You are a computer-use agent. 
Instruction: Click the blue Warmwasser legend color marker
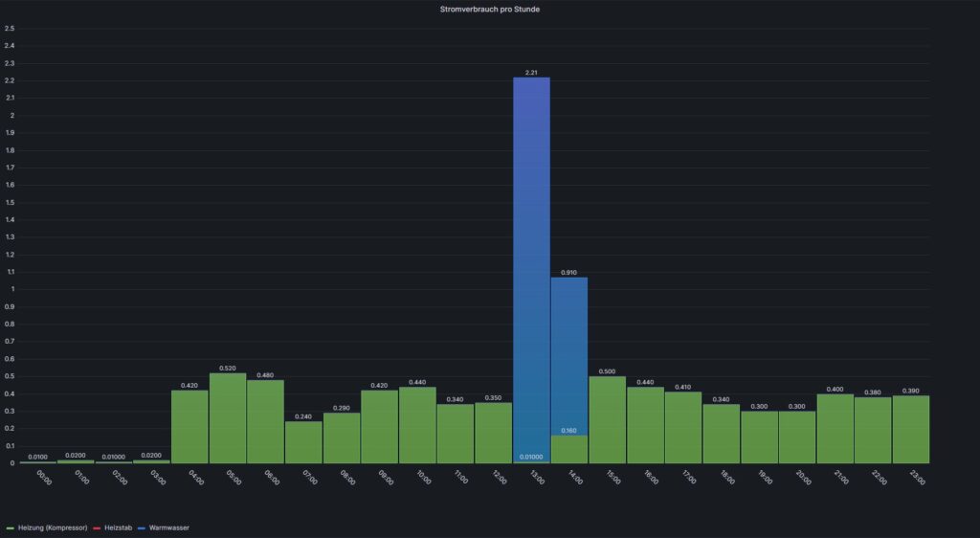pos(143,527)
